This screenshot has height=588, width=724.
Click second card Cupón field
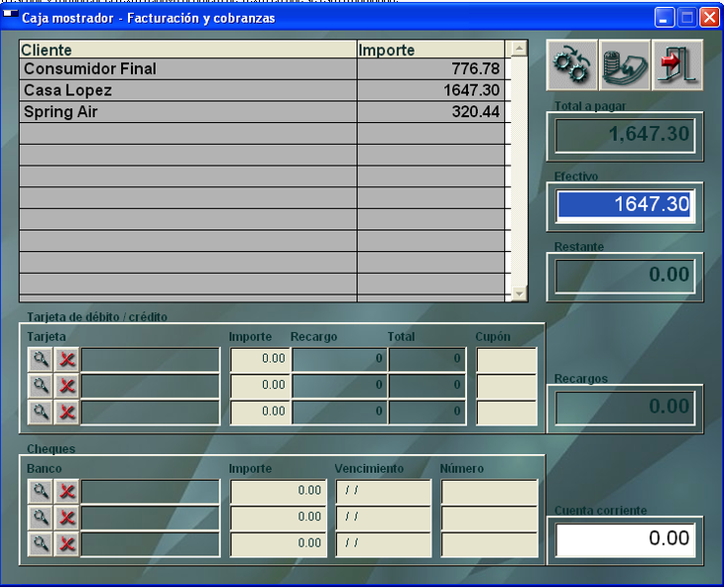(x=507, y=386)
